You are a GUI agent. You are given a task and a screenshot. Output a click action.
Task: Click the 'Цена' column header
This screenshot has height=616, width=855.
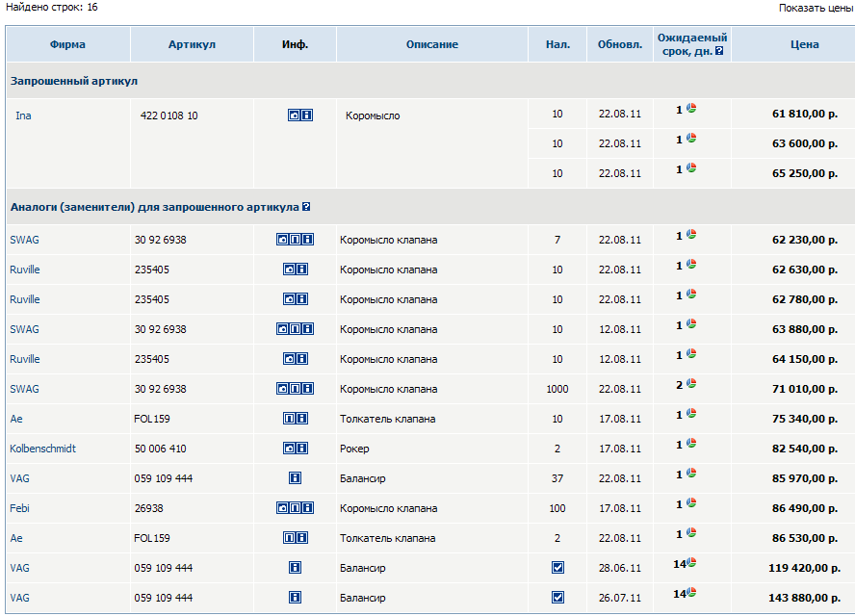click(804, 44)
